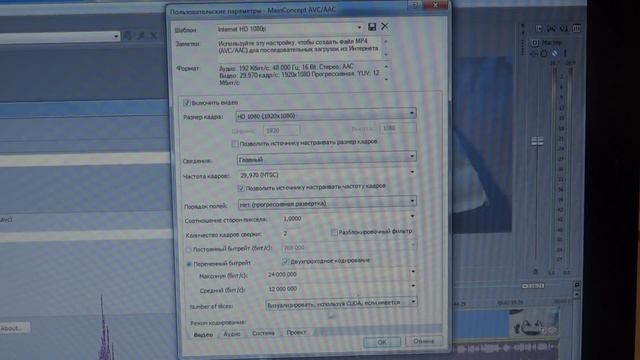Image resolution: width=640 pixels, height=360 pixels.
Task: Click the blue round icon under the Мастер label
Action: [x=554, y=53]
